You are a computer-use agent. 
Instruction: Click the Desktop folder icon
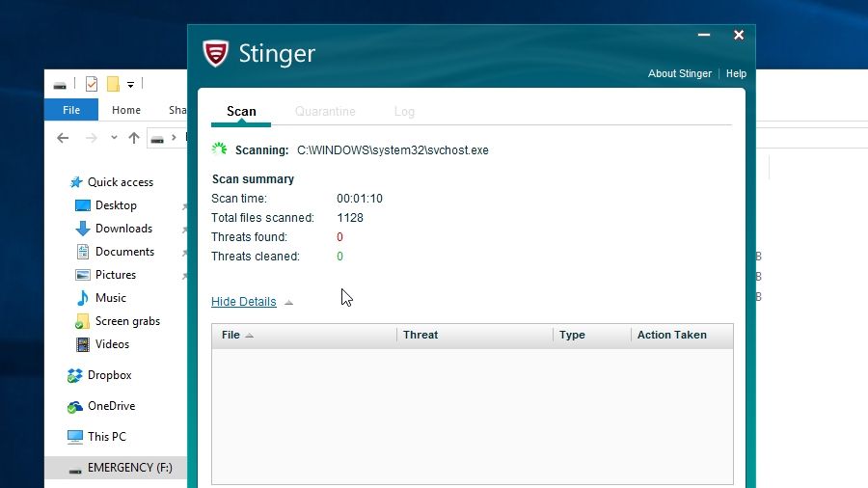click(83, 205)
